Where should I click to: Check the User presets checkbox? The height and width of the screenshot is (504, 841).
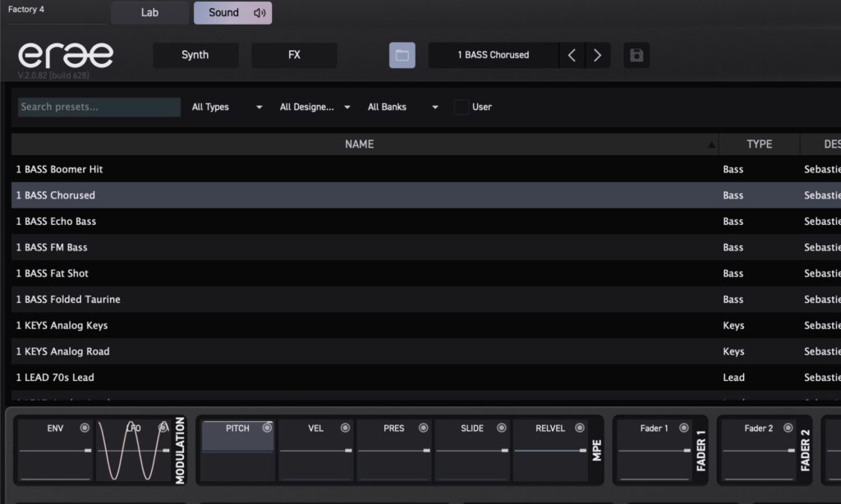[x=461, y=108]
